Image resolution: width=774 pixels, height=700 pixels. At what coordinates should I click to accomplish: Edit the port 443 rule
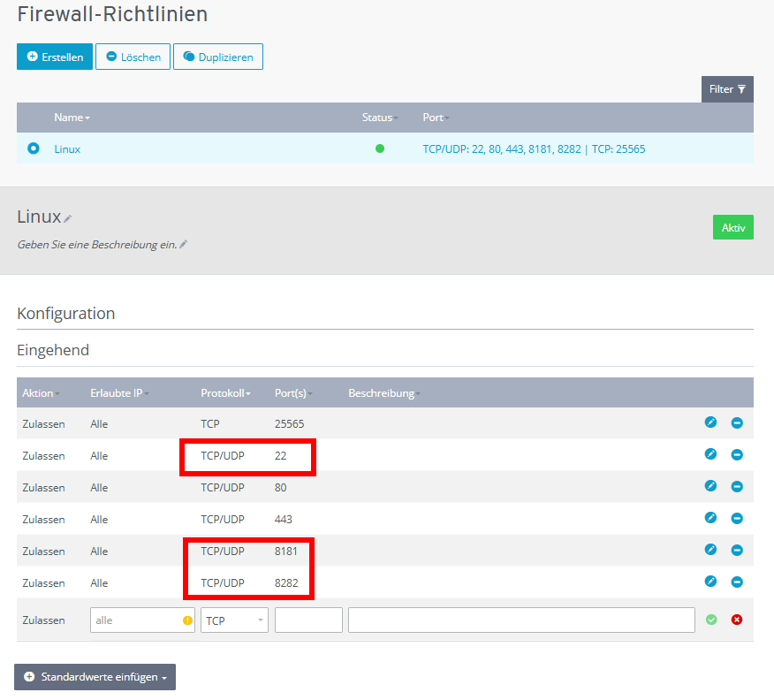click(710, 517)
